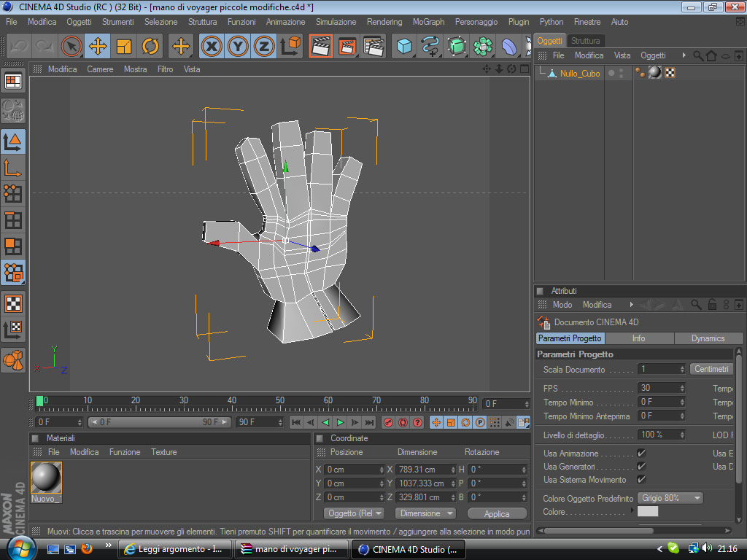Viewport: 747px width, 560px height.
Task: Switch to the Dynamics tab
Action: [x=708, y=338]
